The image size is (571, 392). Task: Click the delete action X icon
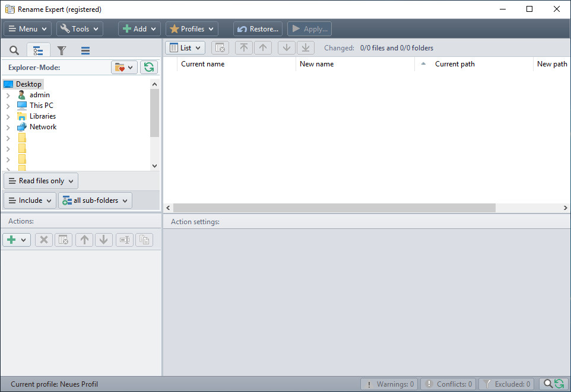pyautogui.click(x=44, y=240)
